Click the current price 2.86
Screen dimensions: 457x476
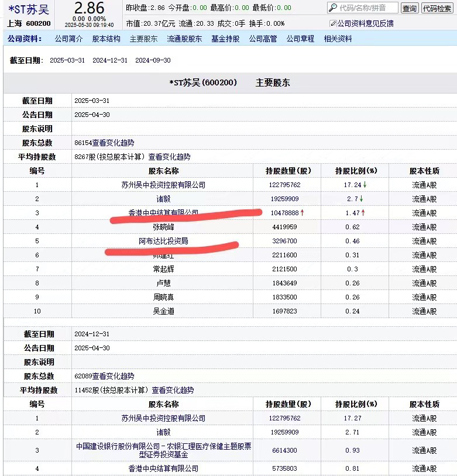tap(90, 8)
